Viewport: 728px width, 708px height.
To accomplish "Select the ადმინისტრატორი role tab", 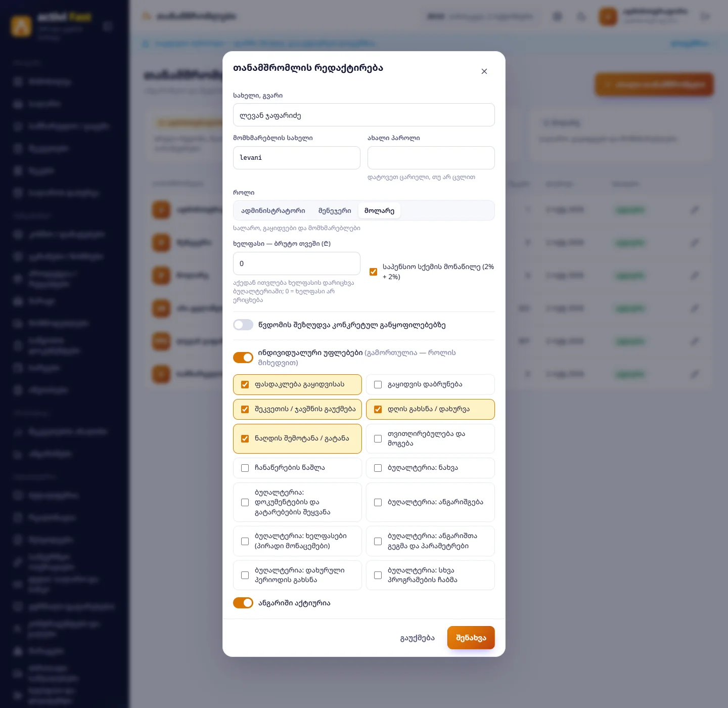I will click(x=273, y=211).
